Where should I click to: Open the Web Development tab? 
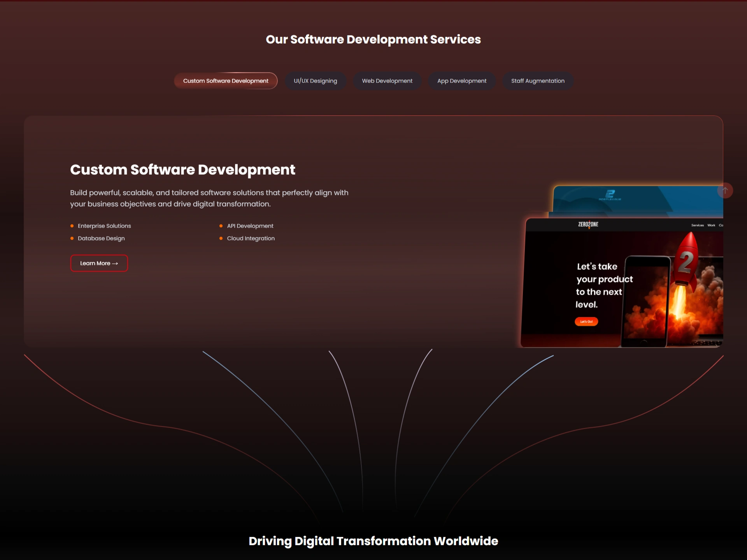coord(387,81)
